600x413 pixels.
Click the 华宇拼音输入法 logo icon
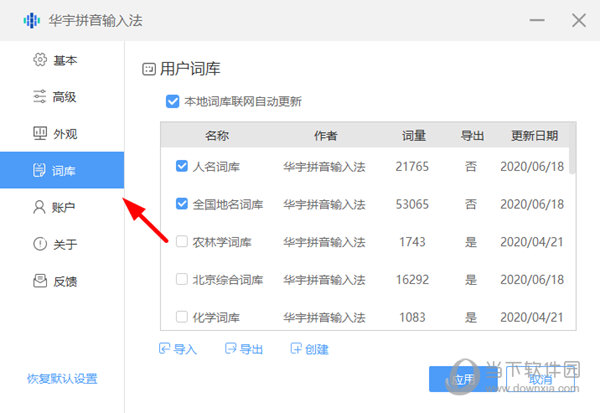(x=32, y=20)
